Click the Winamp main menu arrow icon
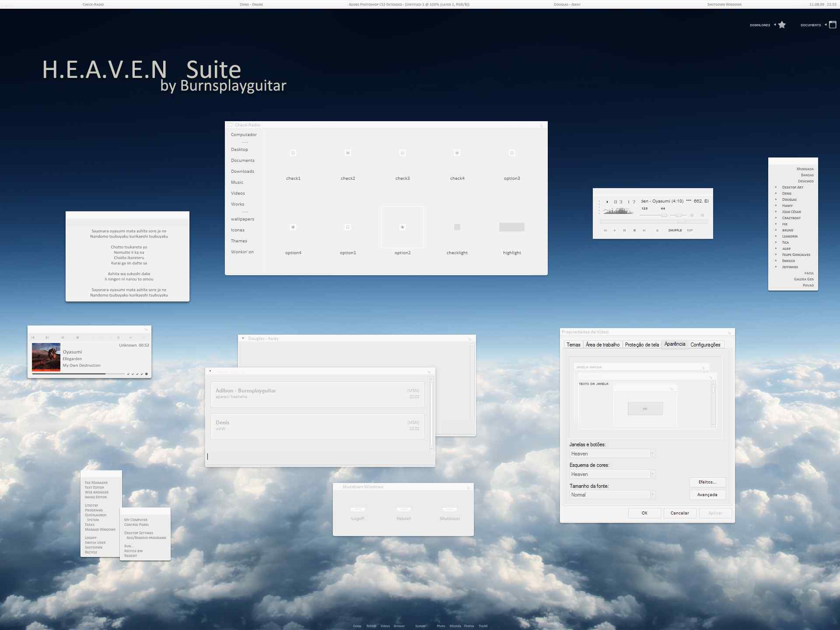 (607, 202)
